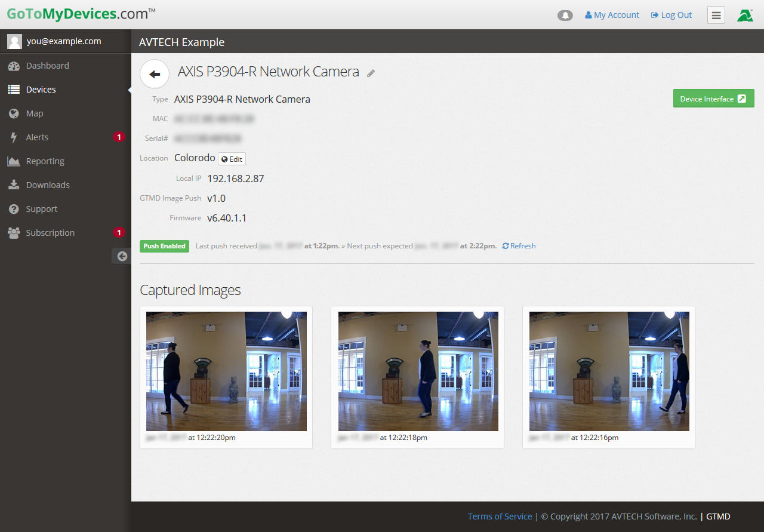Image resolution: width=764 pixels, height=532 pixels.
Task: Open the Support page
Action: tap(42, 209)
